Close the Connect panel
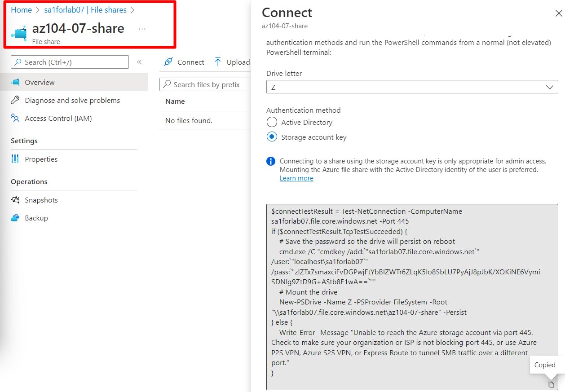The width and height of the screenshot is (565, 392). 559,13
